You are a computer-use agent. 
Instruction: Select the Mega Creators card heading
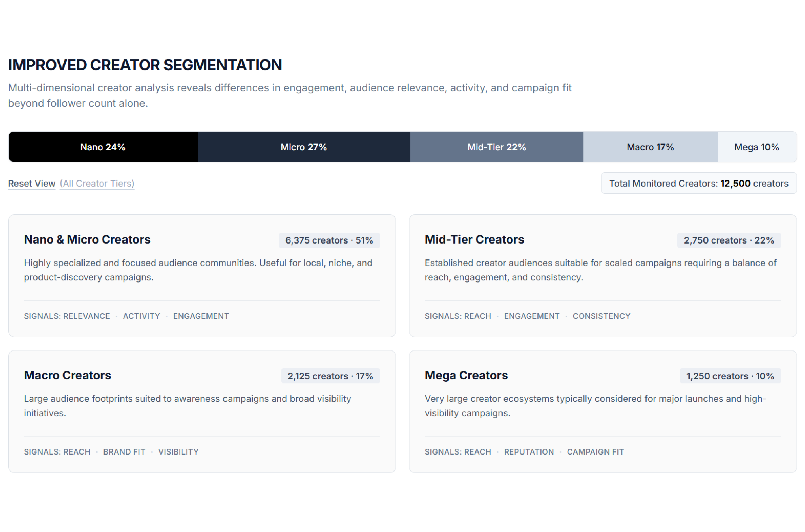(466, 375)
